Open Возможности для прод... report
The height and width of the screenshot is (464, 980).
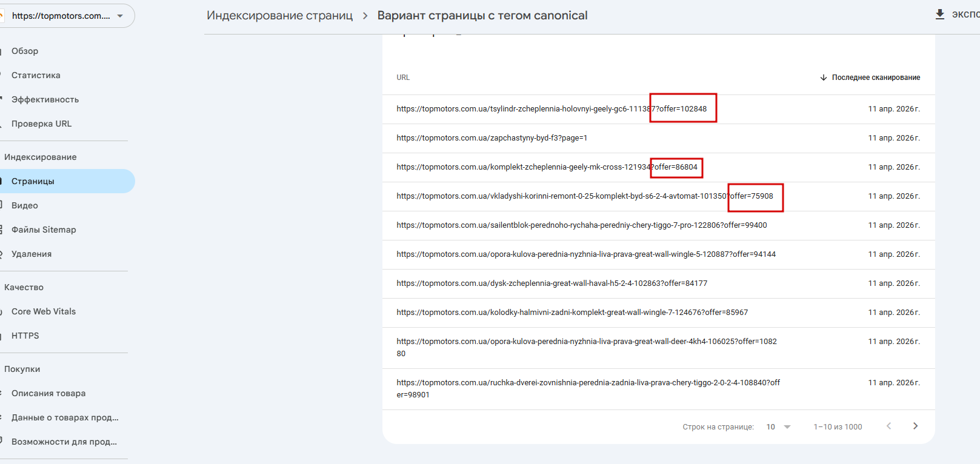64,442
